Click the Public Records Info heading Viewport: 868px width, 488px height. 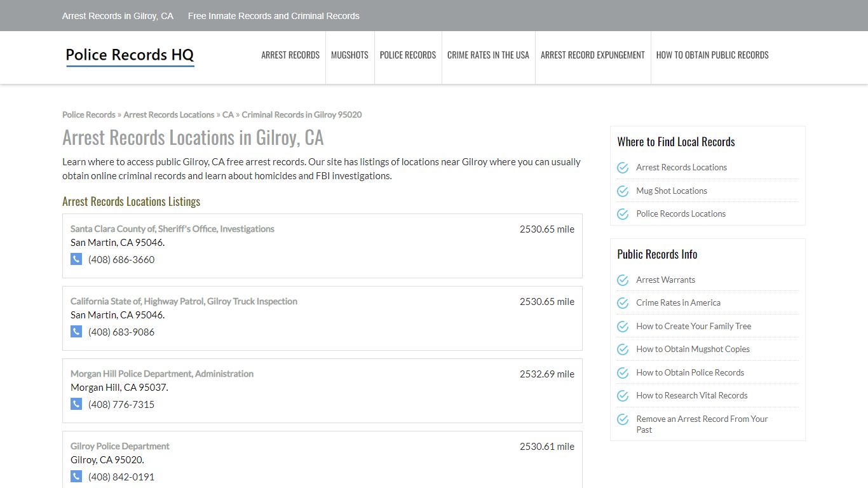coord(657,254)
